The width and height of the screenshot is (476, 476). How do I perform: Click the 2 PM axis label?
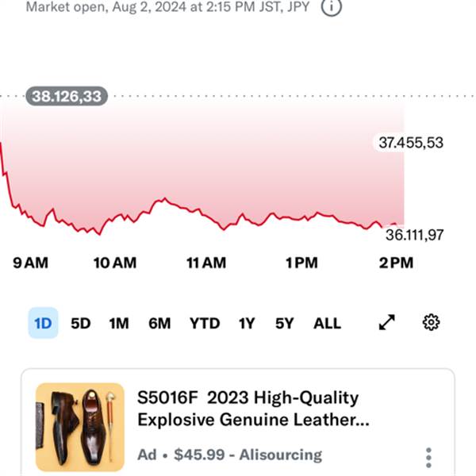tap(396, 263)
